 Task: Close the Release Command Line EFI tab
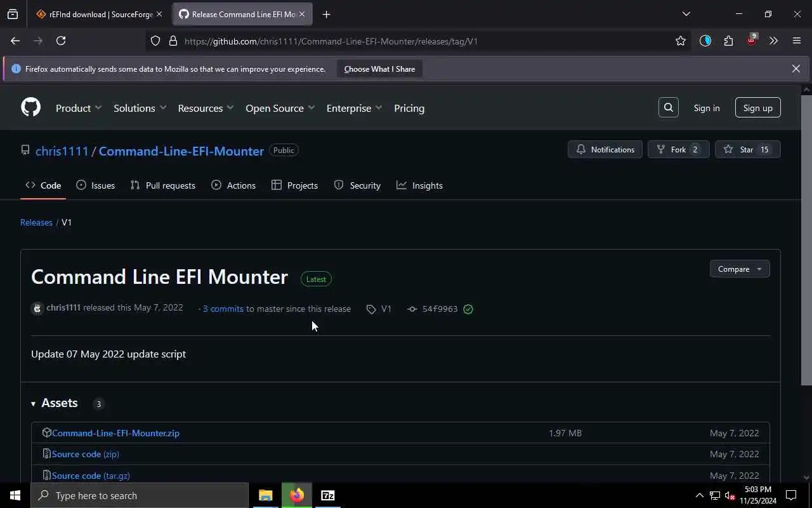pos(302,14)
